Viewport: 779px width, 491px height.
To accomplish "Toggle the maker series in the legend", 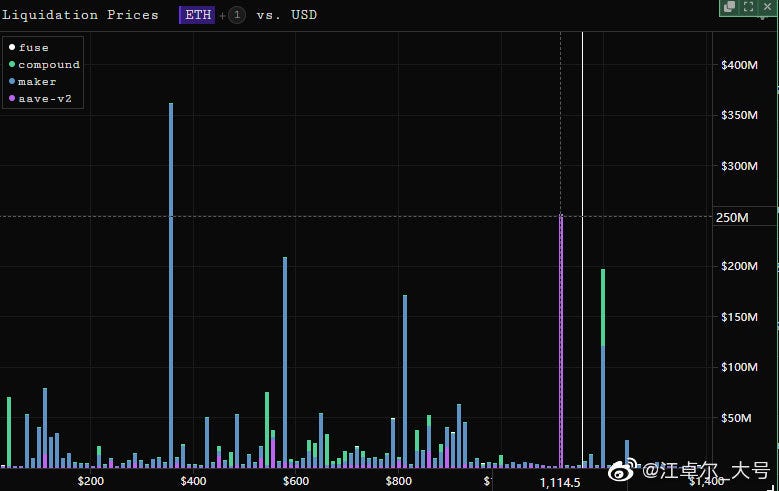I will (32, 82).
